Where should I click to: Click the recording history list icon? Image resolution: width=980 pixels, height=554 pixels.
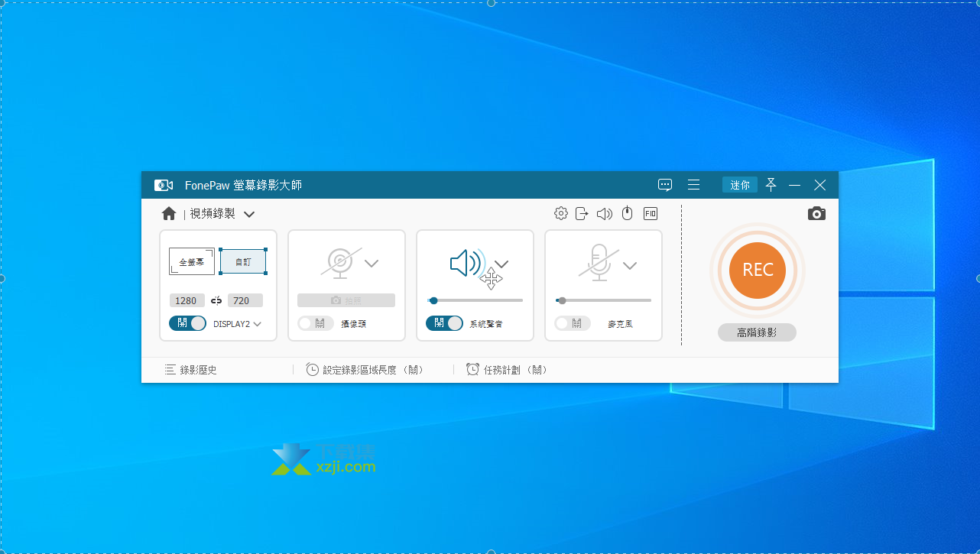170,370
